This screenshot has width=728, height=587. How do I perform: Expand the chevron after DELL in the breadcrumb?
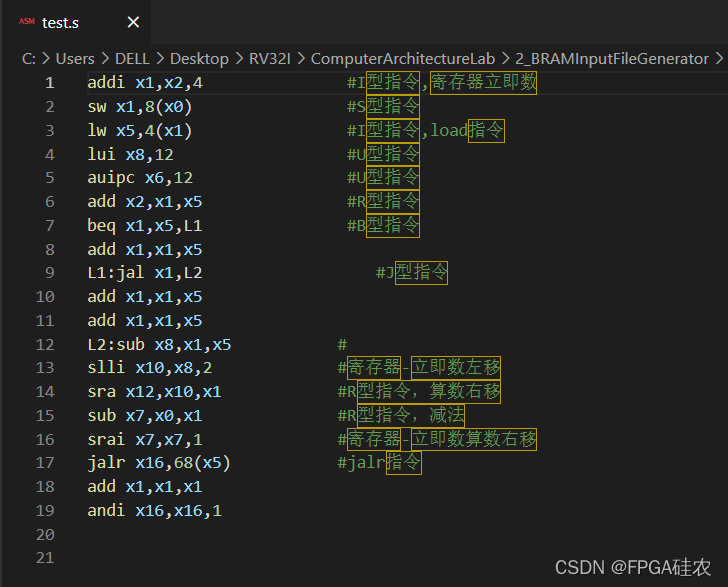[160, 59]
